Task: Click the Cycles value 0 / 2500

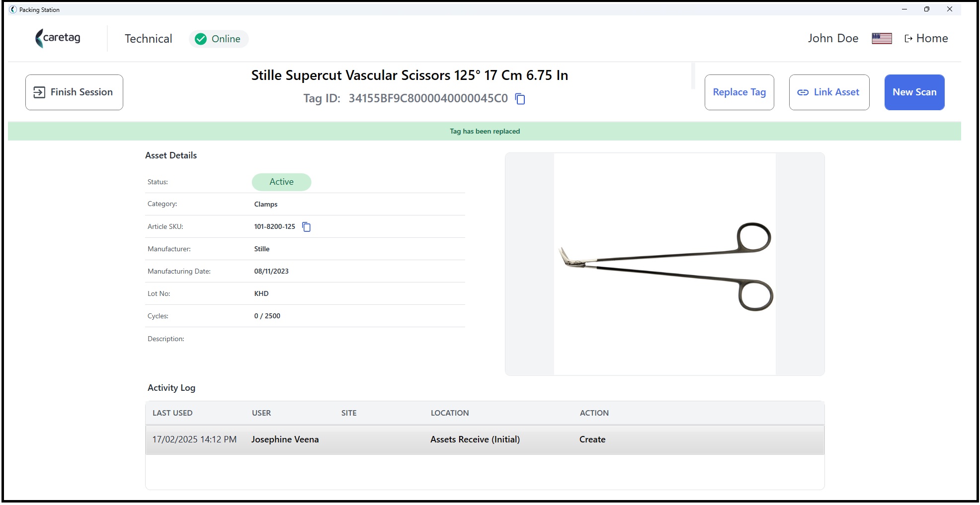Action: [x=267, y=316]
